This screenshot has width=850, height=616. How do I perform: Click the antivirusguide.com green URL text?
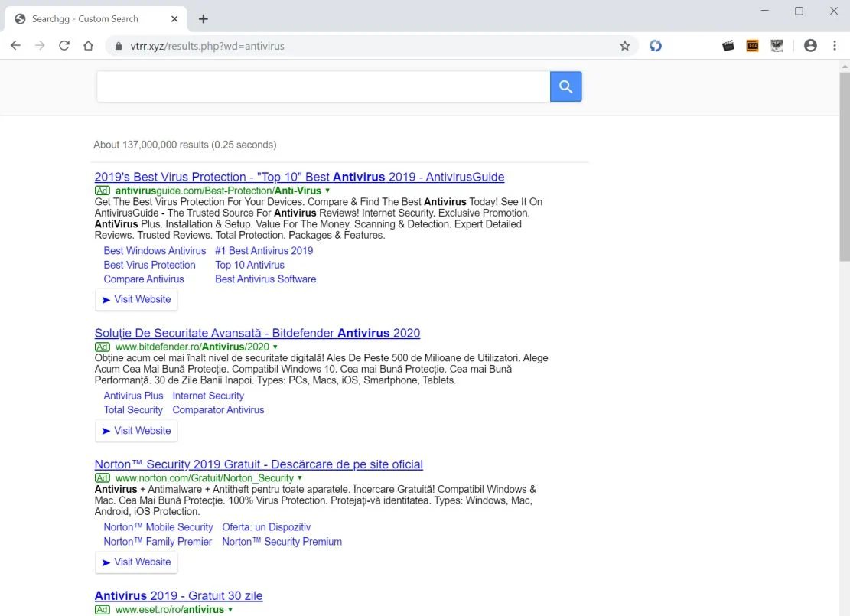point(218,191)
